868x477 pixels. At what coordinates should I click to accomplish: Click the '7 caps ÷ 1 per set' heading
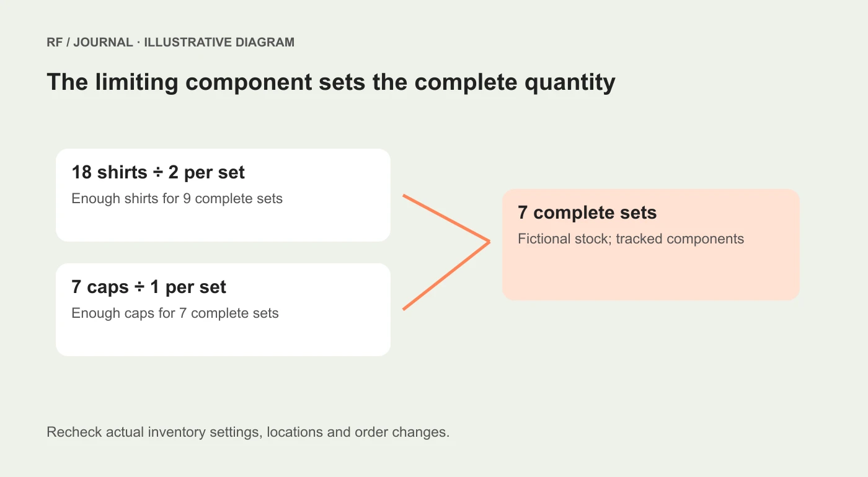coord(149,287)
